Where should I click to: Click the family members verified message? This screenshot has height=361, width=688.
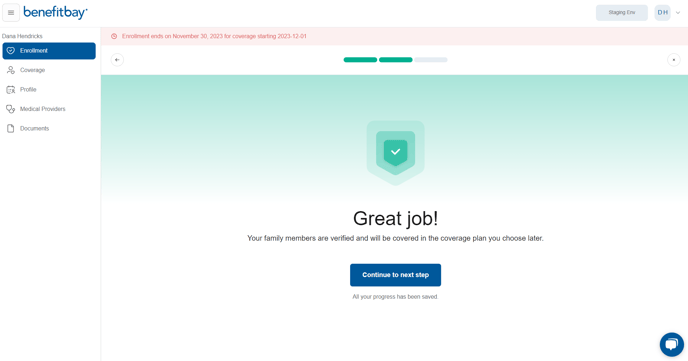tap(395, 238)
